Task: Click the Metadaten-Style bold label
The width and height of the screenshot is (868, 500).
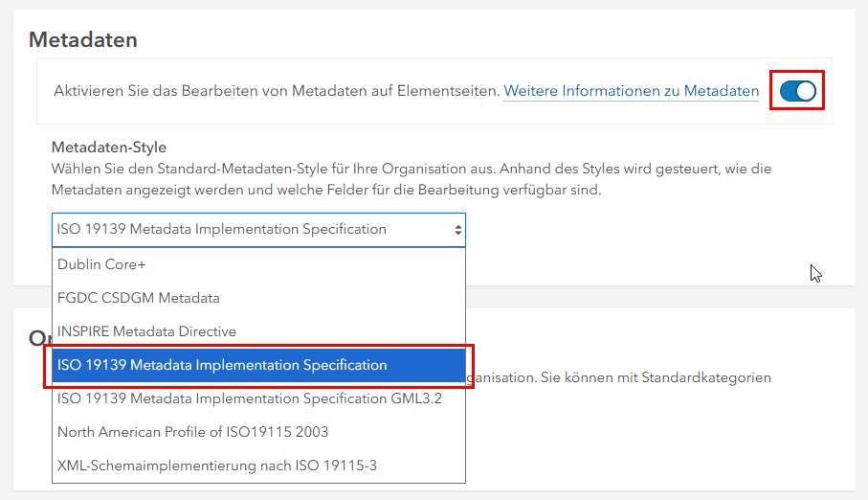Action: pyautogui.click(x=109, y=148)
